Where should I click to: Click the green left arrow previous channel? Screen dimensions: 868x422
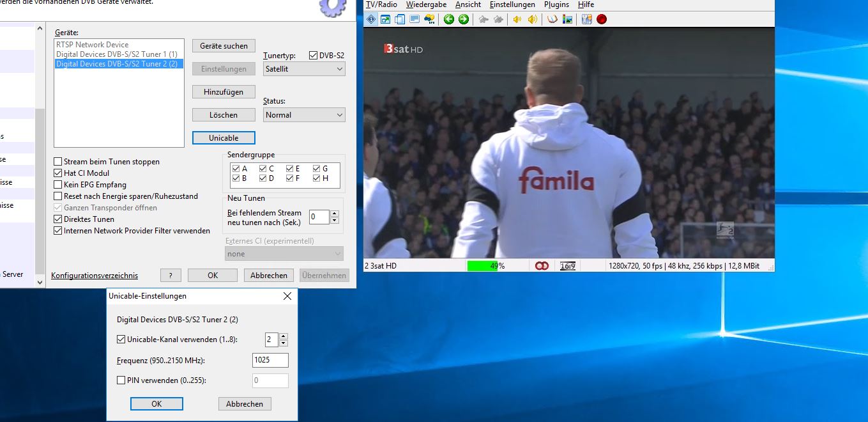(449, 19)
